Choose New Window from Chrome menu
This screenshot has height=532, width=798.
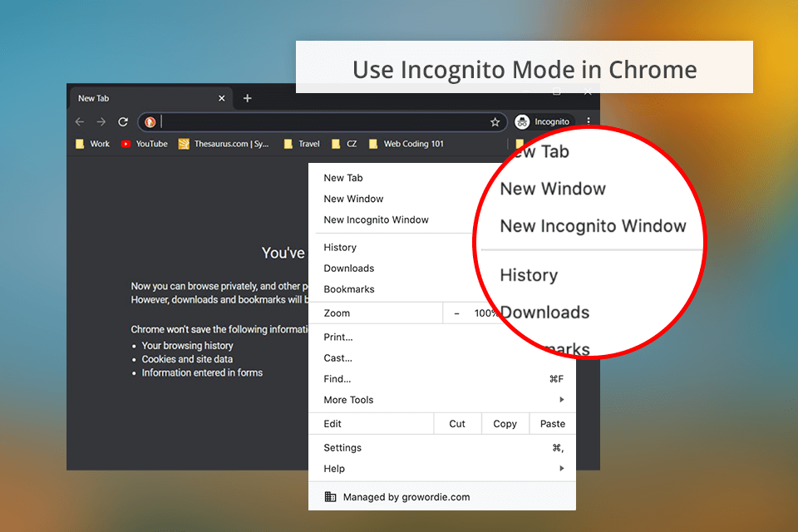(x=353, y=199)
